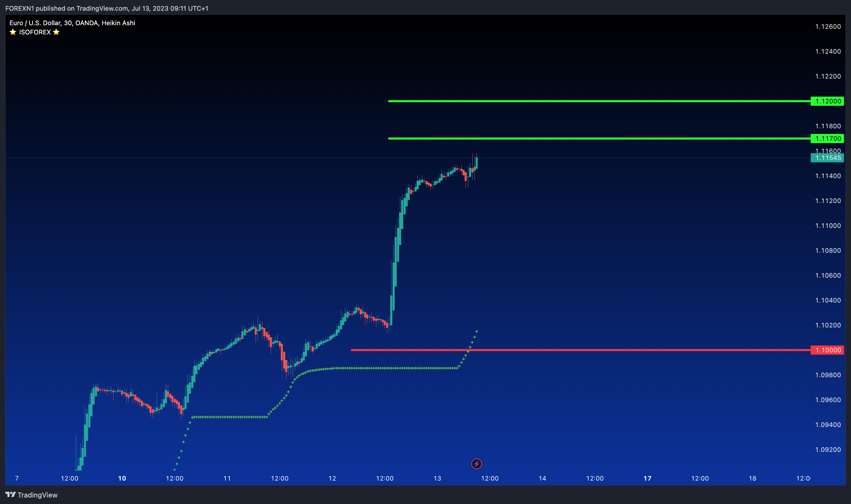Click the 1.09400 price axis label
Screen dimensions: 851x504
coord(828,425)
